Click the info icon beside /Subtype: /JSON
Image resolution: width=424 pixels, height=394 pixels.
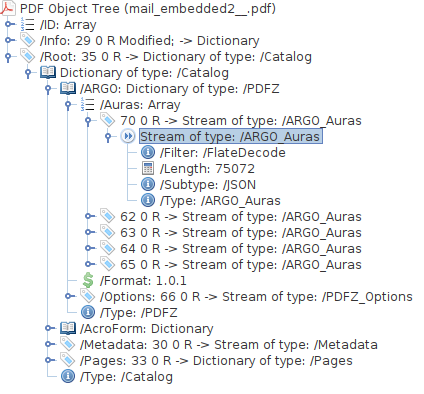[148, 184]
